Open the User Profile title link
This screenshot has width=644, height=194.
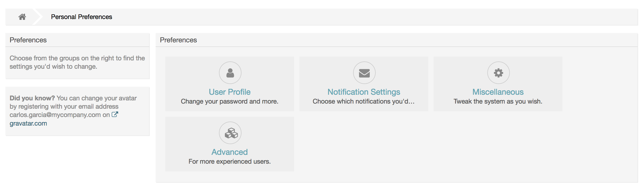point(229,92)
